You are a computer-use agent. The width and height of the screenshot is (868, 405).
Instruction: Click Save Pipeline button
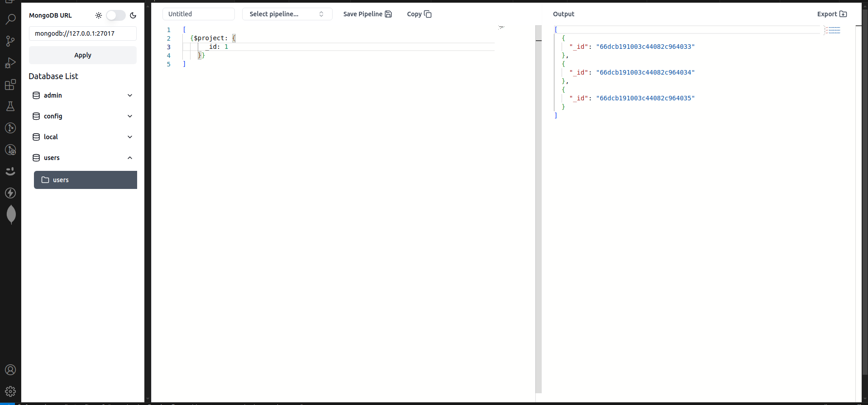pyautogui.click(x=367, y=14)
